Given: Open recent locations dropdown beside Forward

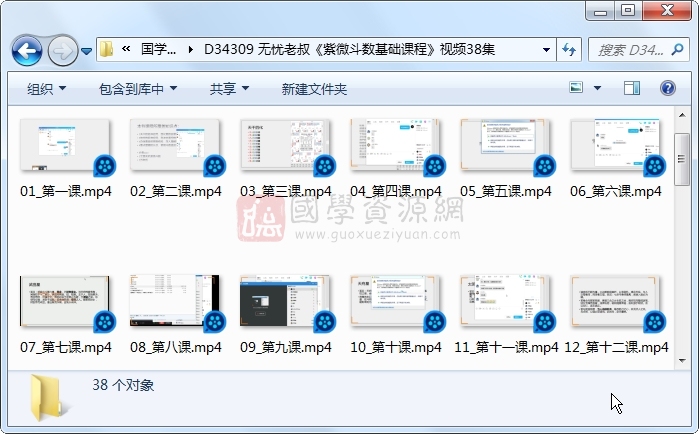Looking at the screenshot, I should (x=86, y=51).
